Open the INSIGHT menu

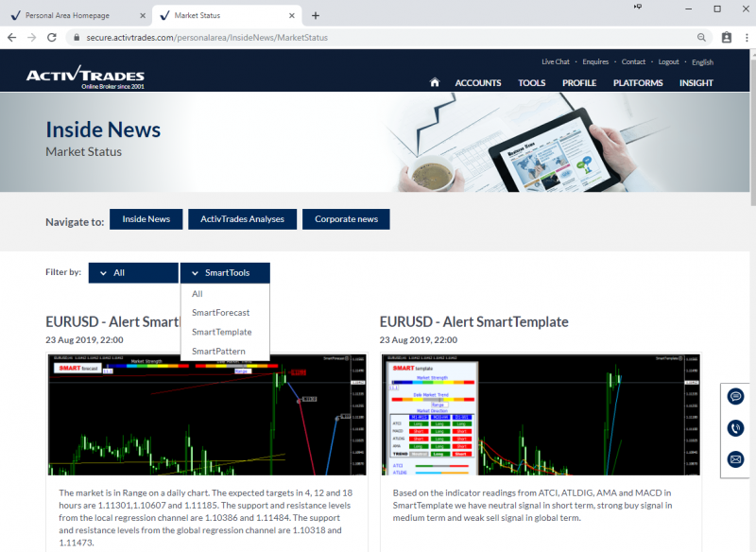coord(696,83)
